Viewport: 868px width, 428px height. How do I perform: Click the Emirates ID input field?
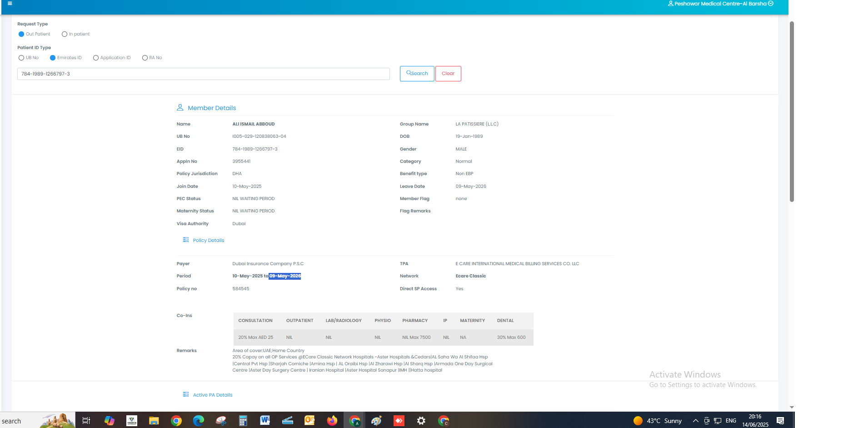(x=203, y=74)
